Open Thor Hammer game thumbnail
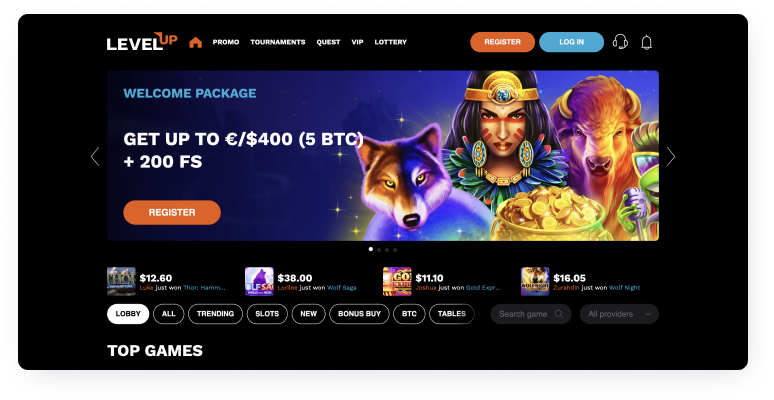 coord(121,281)
